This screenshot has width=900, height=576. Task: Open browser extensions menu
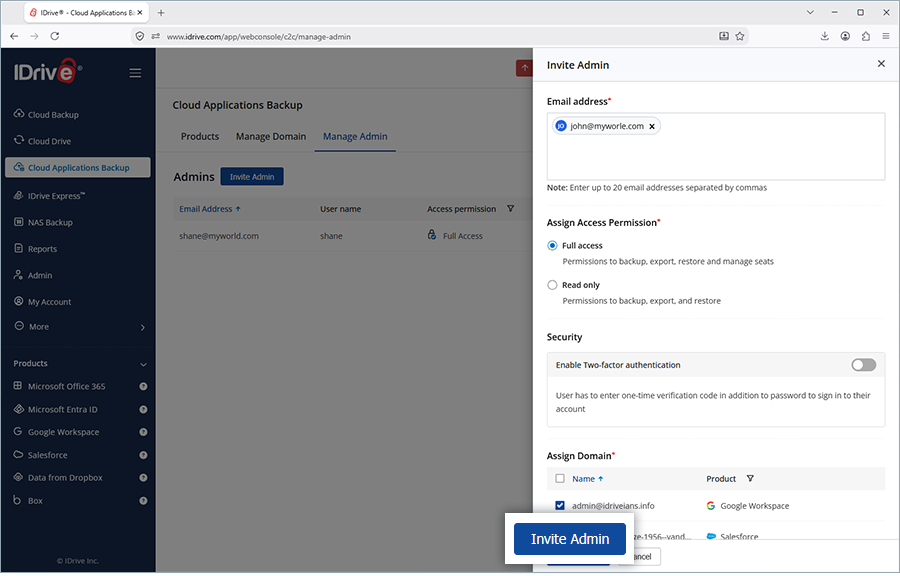tap(866, 36)
